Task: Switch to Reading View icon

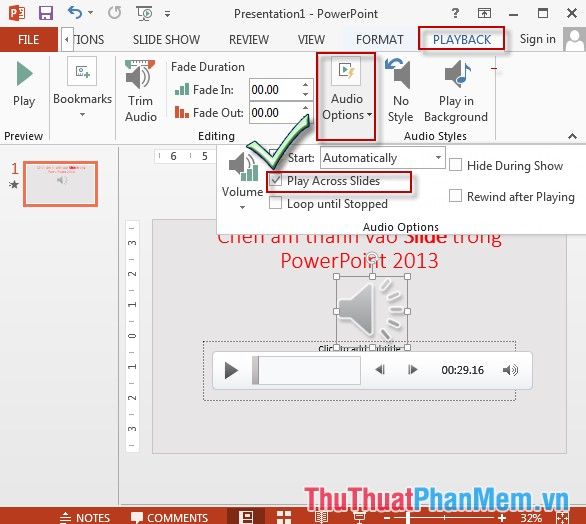Action: point(321,517)
